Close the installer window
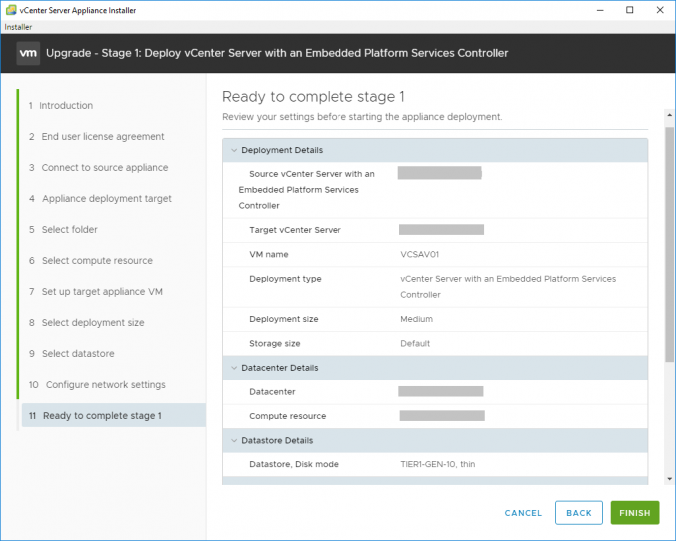Image resolution: width=676 pixels, height=541 pixels. click(660, 10)
